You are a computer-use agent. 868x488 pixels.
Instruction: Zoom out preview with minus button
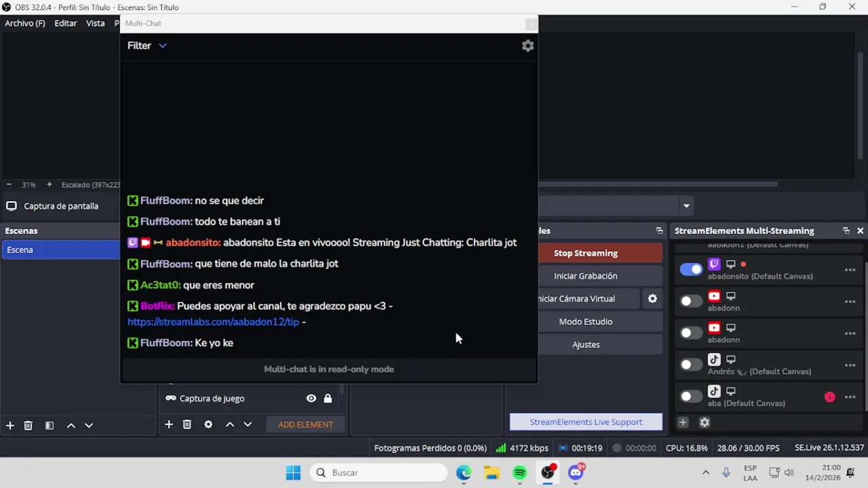click(9, 184)
